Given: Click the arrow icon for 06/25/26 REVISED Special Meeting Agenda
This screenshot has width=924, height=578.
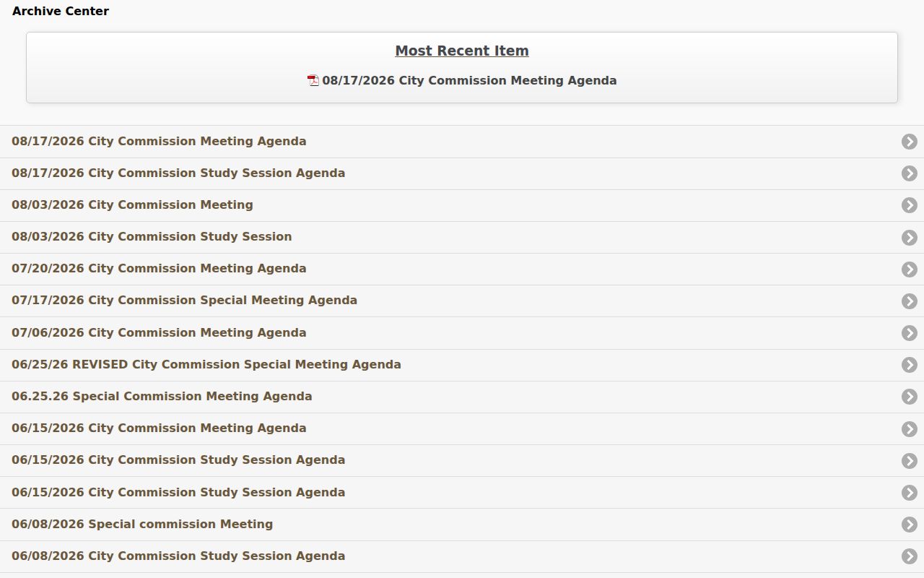Looking at the screenshot, I should 910,365.
